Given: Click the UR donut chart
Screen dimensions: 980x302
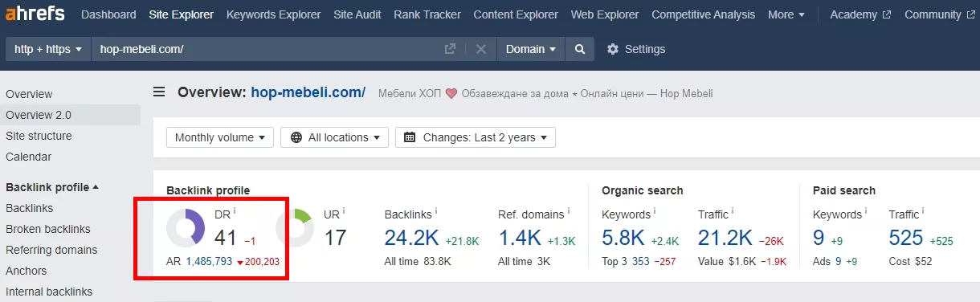Looking at the screenshot, I should point(295,228).
